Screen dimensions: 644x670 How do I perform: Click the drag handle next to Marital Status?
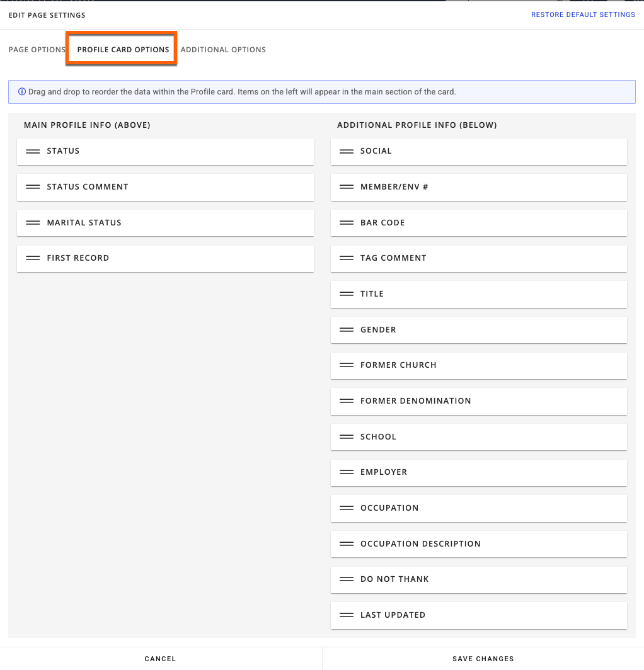33,223
